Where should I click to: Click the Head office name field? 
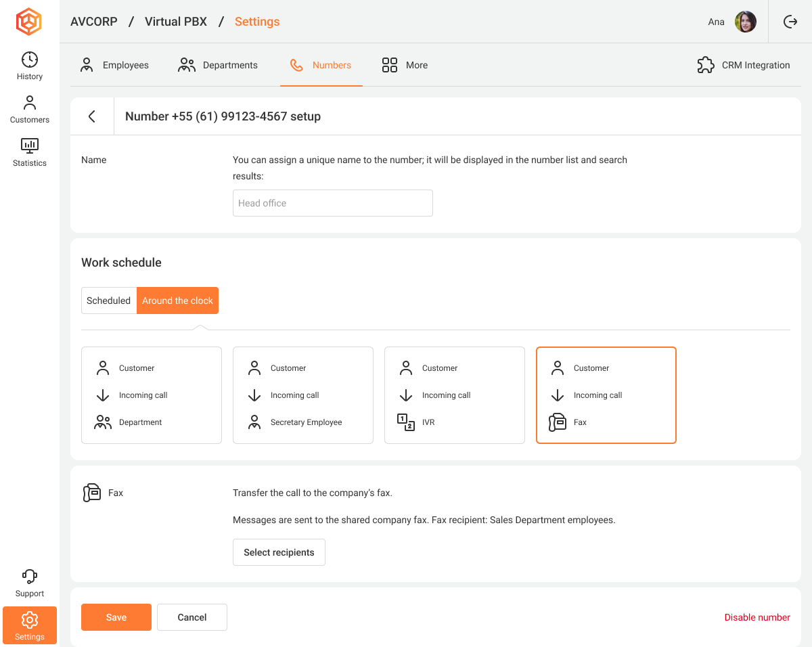click(333, 203)
